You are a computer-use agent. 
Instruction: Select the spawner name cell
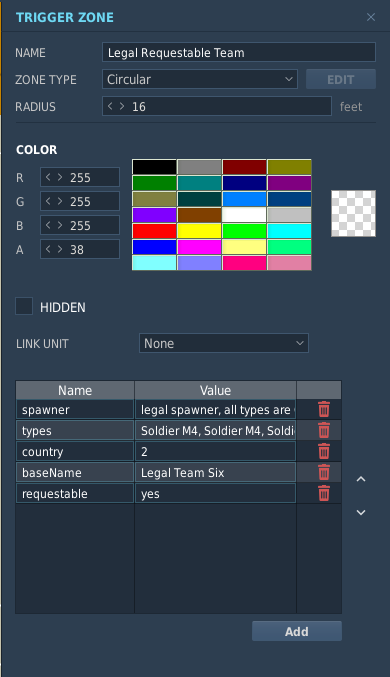[75, 409]
